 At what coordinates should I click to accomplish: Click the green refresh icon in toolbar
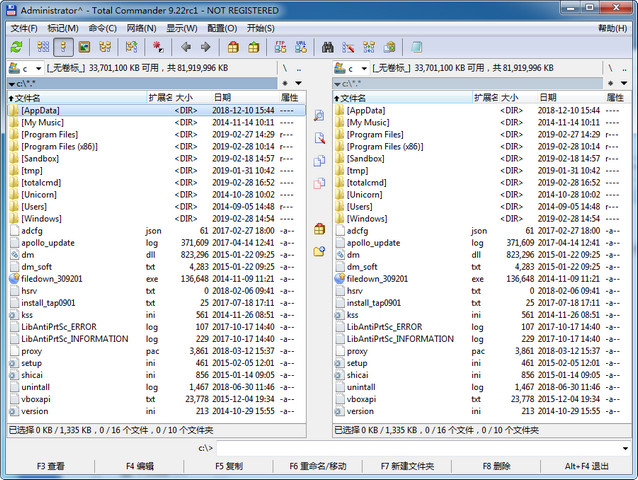16,47
